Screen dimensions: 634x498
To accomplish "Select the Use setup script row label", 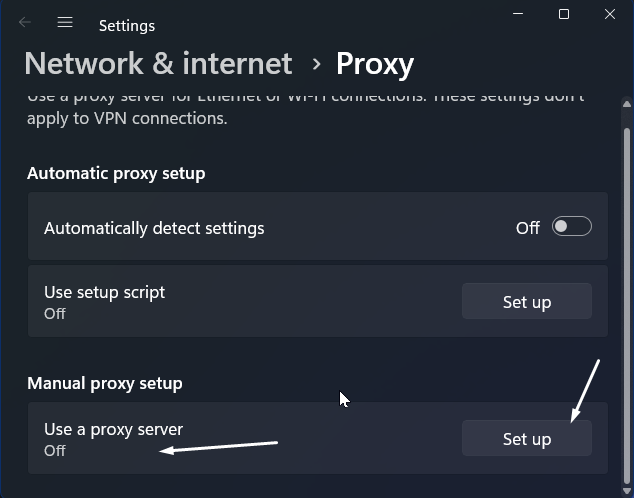I will pyautogui.click(x=104, y=292).
